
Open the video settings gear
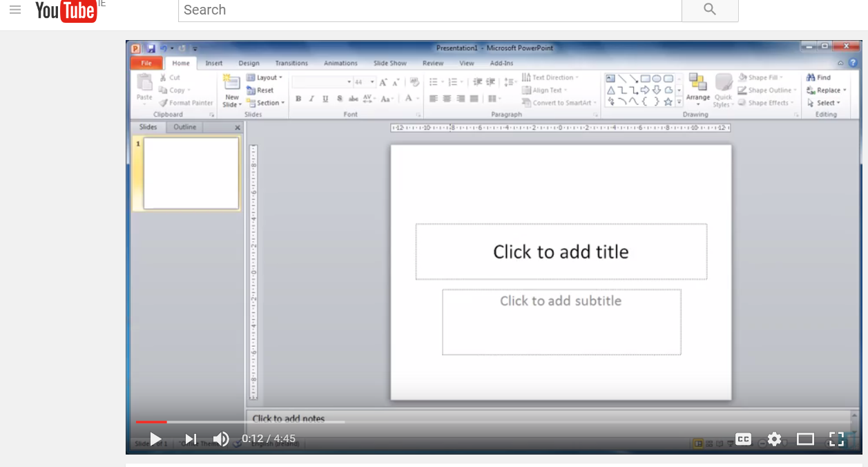774,439
